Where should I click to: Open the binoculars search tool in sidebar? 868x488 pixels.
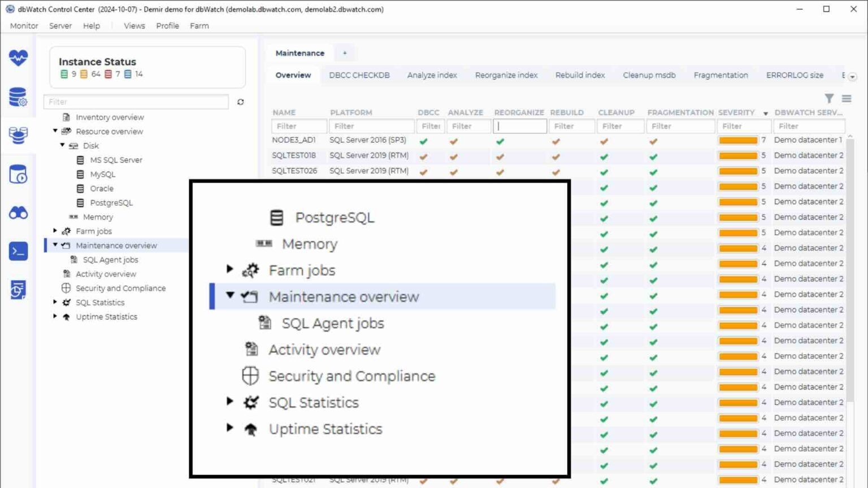tap(18, 213)
